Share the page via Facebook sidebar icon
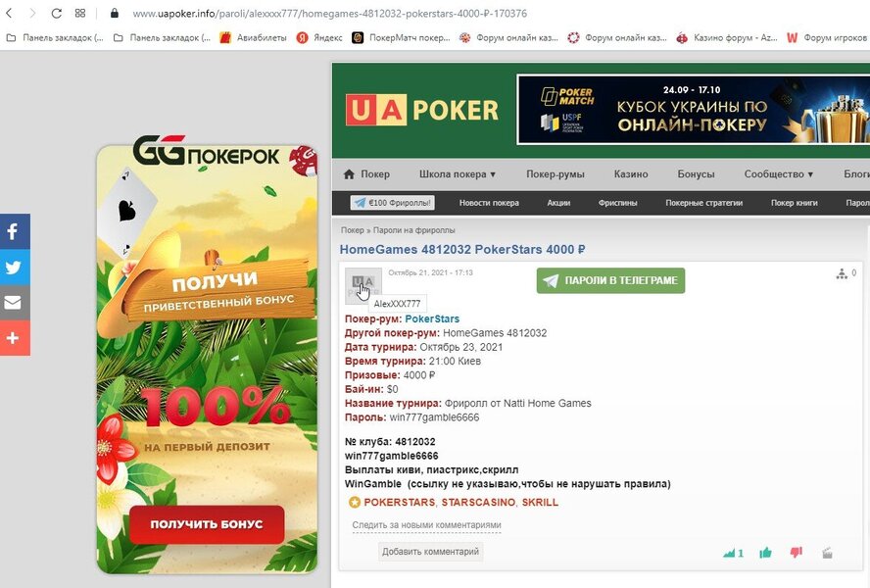Image resolution: width=870 pixels, height=588 pixels. coord(15,231)
